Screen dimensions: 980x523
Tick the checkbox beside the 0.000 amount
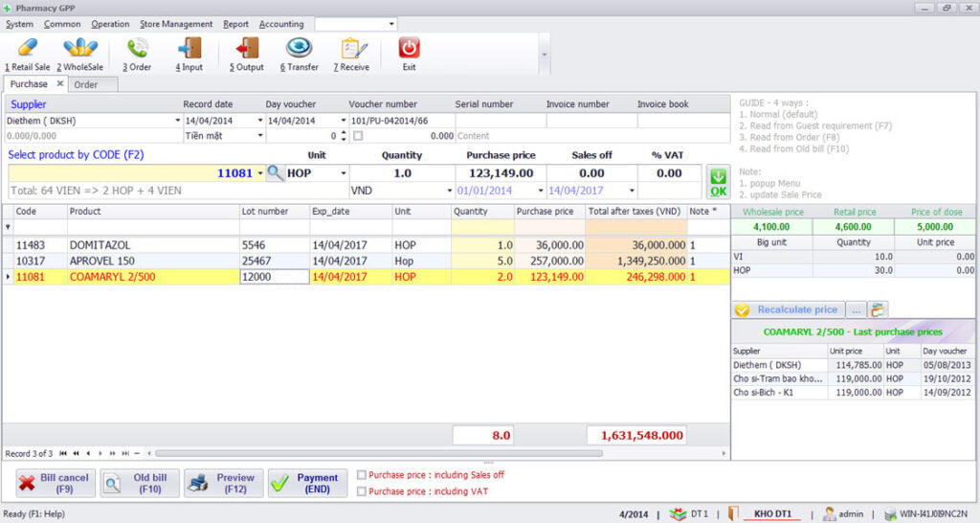358,136
